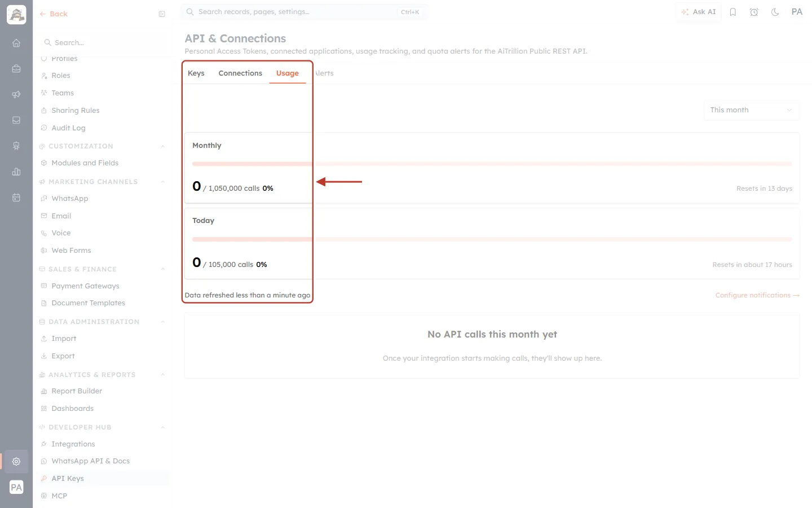Open Audit Log in the sidebar

point(68,128)
